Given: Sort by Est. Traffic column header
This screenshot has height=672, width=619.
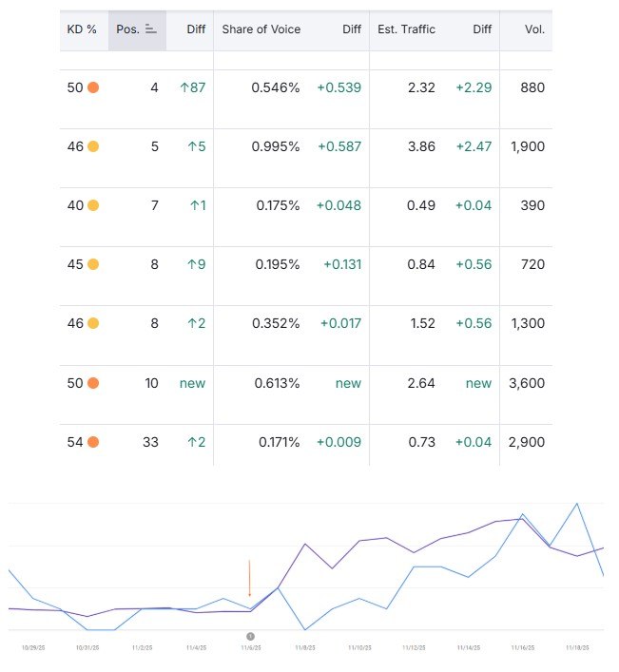Looking at the screenshot, I should point(406,29).
